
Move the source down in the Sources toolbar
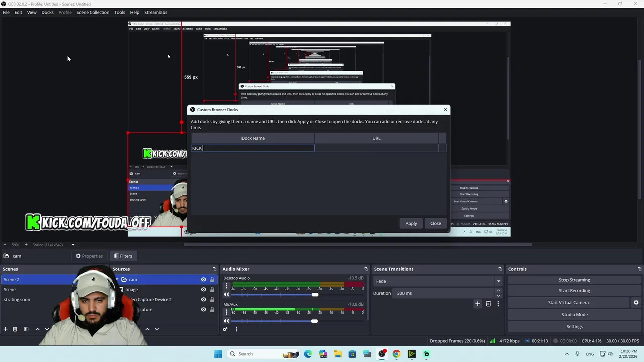(x=157, y=329)
